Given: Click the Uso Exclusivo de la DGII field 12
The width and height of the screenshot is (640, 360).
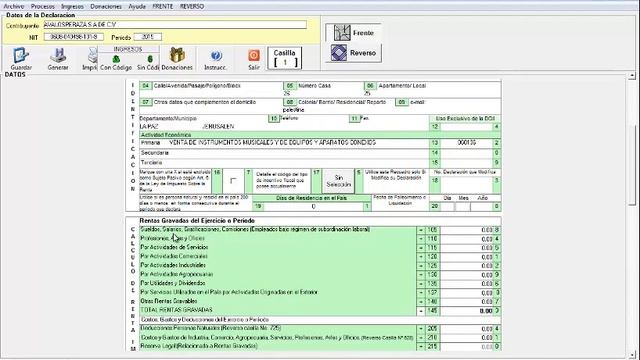Looking at the screenshot, I should (x=467, y=127).
